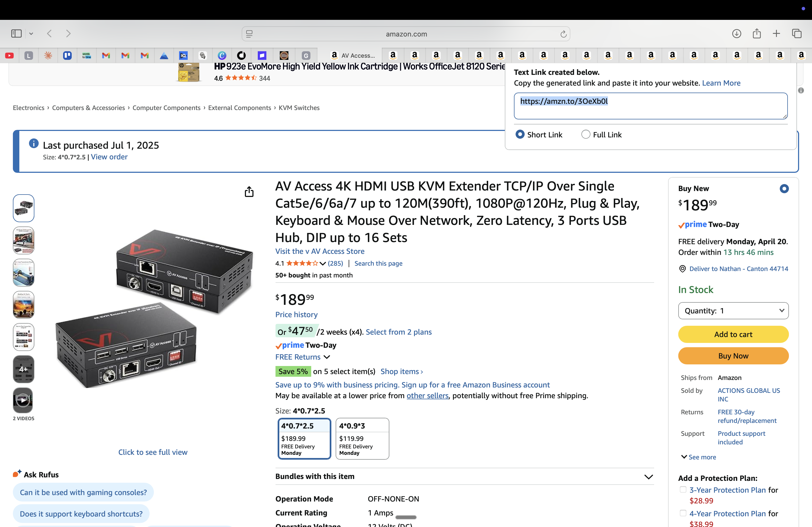Show Safari downloads
This screenshot has height=527, width=812.
737,33
